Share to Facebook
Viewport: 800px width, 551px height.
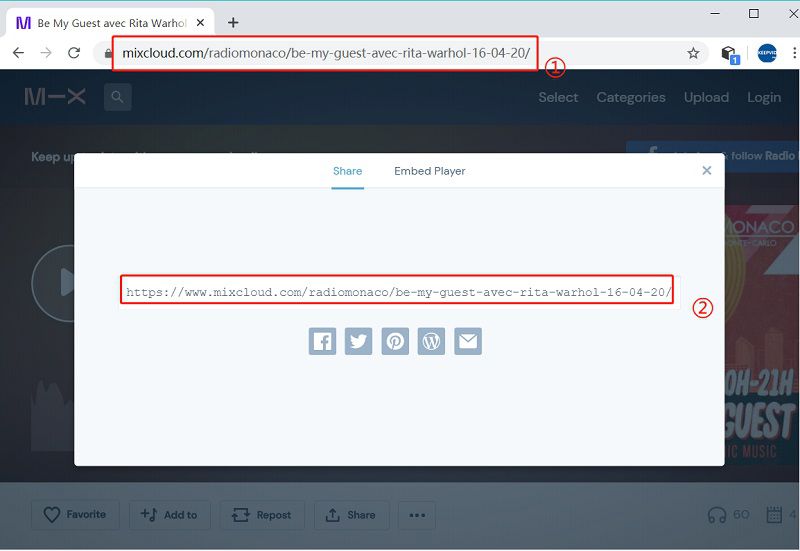(x=322, y=341)
